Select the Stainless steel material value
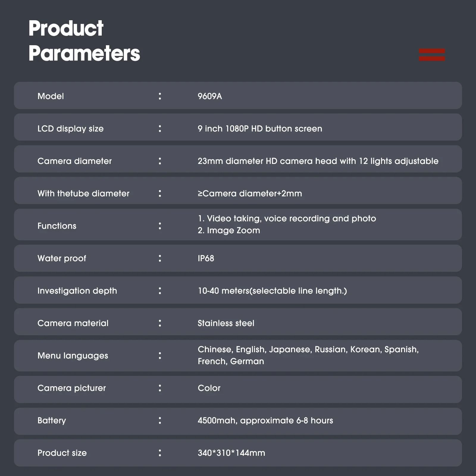 pos(226,323)
